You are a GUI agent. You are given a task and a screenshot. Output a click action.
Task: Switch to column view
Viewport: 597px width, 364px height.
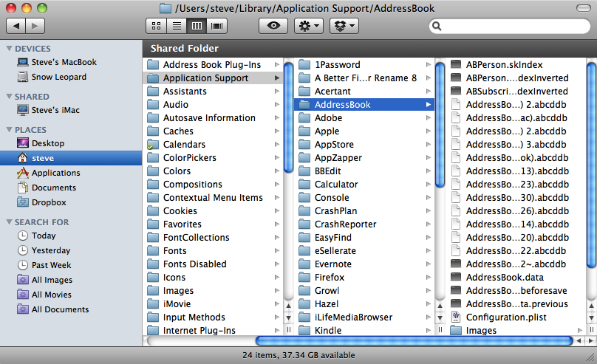pos(197,26)
